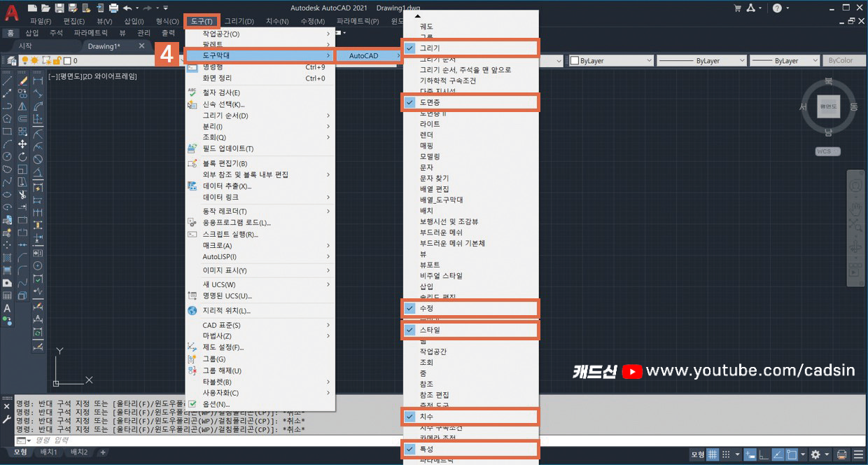This screenshot has height=465, width=868.
Task: Uncheck the 수정 toolbar entry
Action: (x=470, y=308)
